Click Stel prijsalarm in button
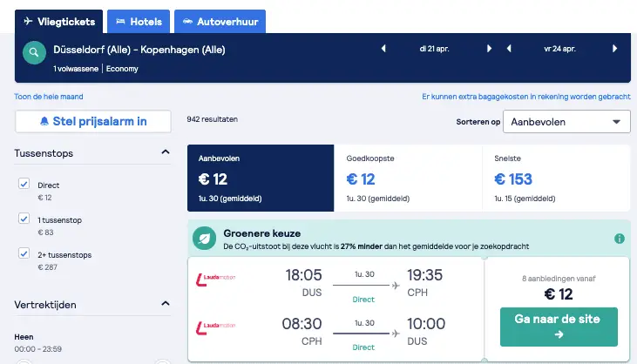 pyautogui.click(x=93, y=121)
